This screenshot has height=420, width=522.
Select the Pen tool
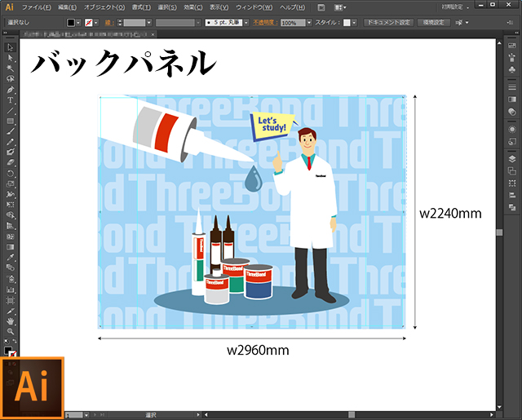10,90
